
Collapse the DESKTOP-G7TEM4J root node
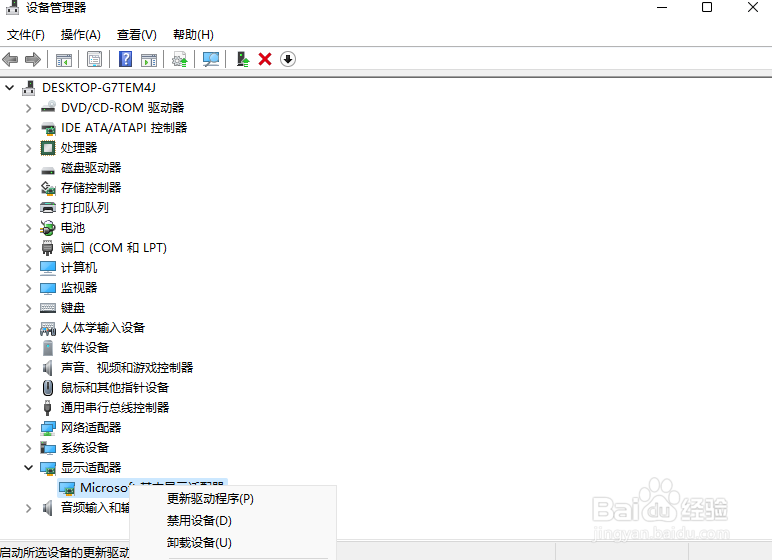(x=9, y=88)
